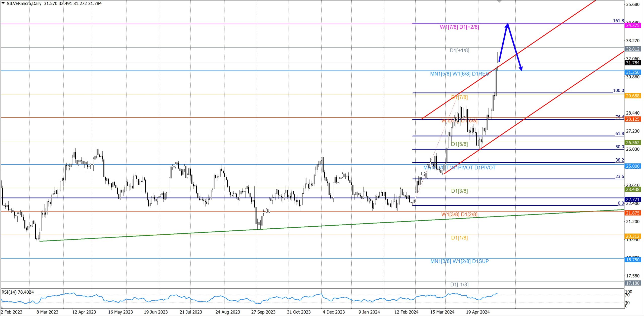
Task: Click the 19 Apr 2024 date label
Action: coord(477,312)
